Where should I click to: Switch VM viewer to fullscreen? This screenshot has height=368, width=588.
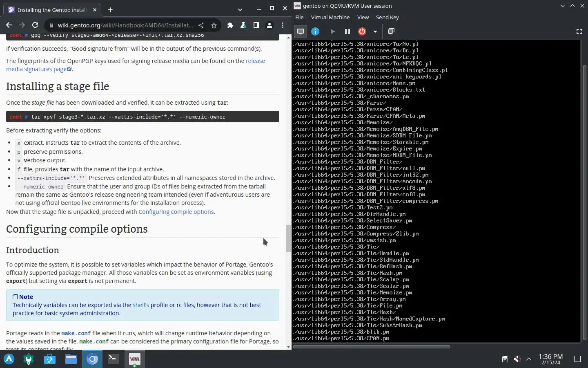coord(579,31)
